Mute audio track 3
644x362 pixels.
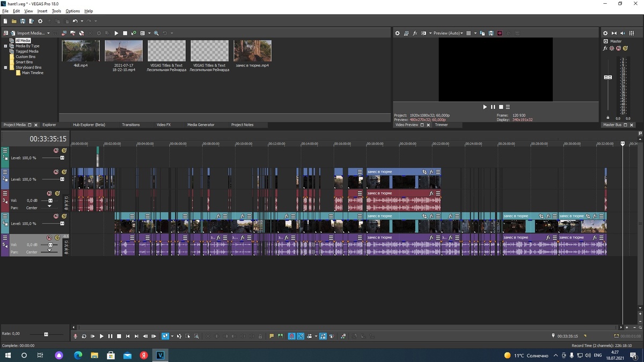pos(49,193)
